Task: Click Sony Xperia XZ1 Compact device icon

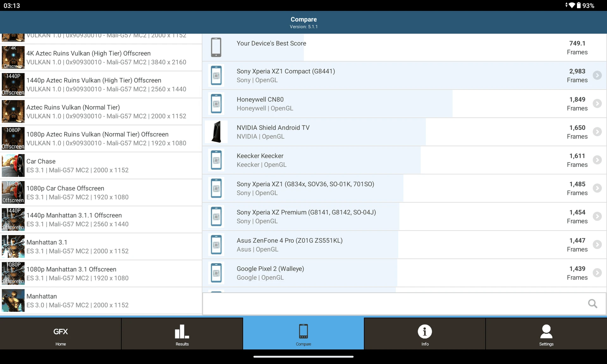Action: point(216,75)
